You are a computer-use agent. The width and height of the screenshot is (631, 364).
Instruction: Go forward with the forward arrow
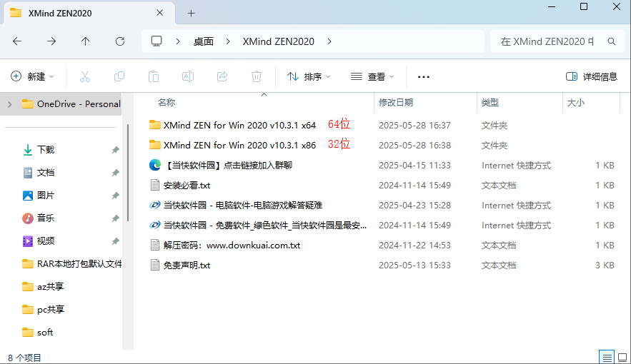click(51, 41)
